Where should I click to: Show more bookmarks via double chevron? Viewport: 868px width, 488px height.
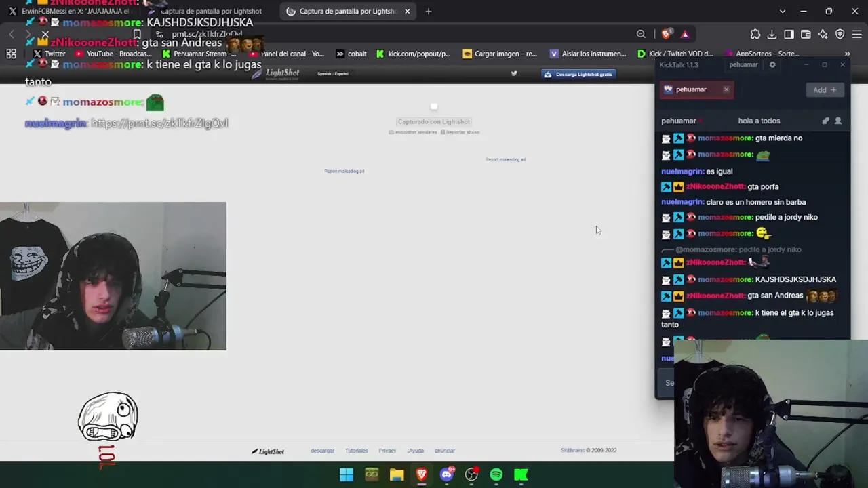(847, 54)
